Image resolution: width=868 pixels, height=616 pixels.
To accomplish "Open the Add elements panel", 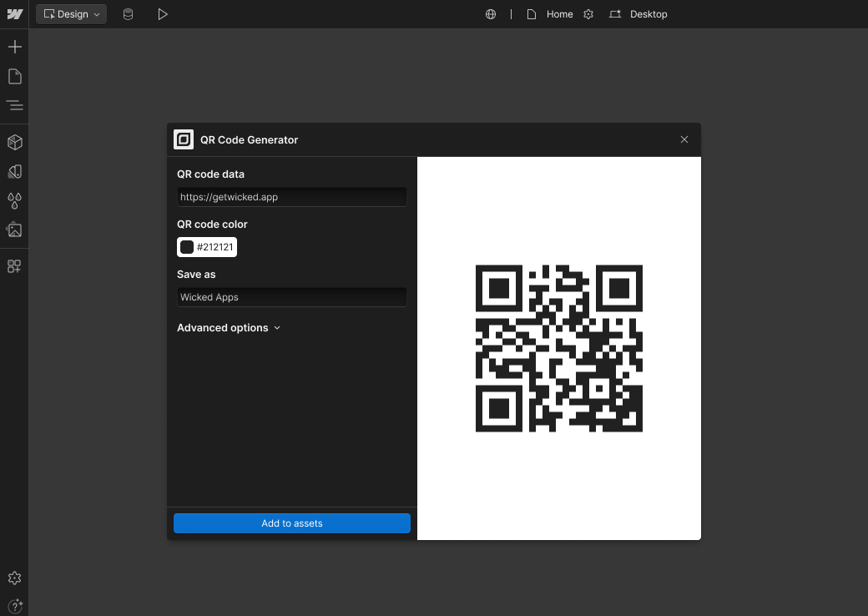I will click(x=15, y=47).
